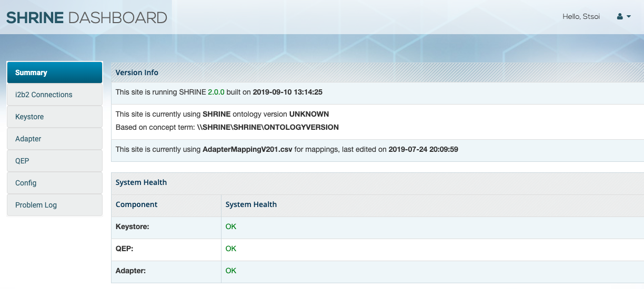
Task: Open the user account menu icon
Action: tap(620, 17)
